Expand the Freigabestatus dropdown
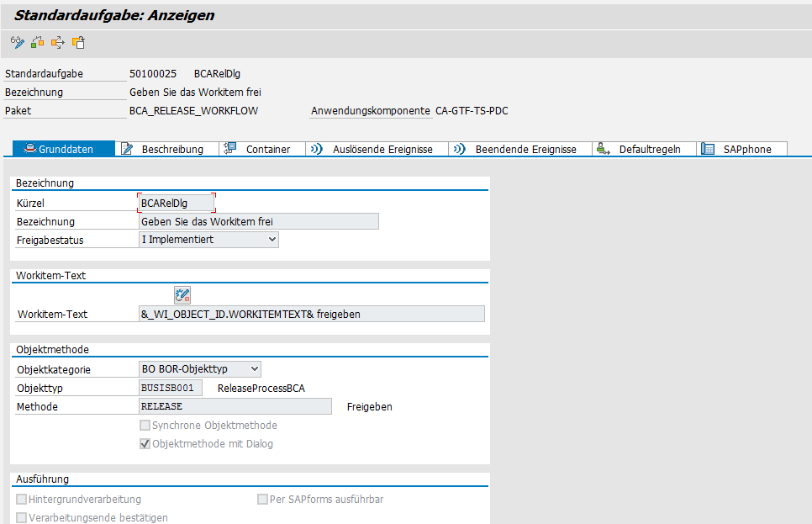Image resolution: width=812 pixels, height=524 pixels. pos(271,240)
